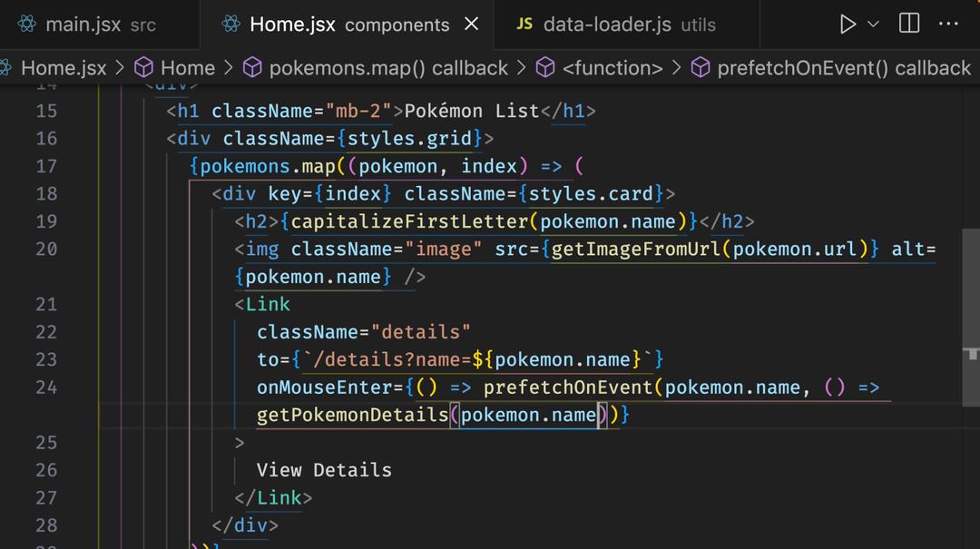
Task: Click the vertical scrollbar on editor's right edge
Action: (971, 354)
